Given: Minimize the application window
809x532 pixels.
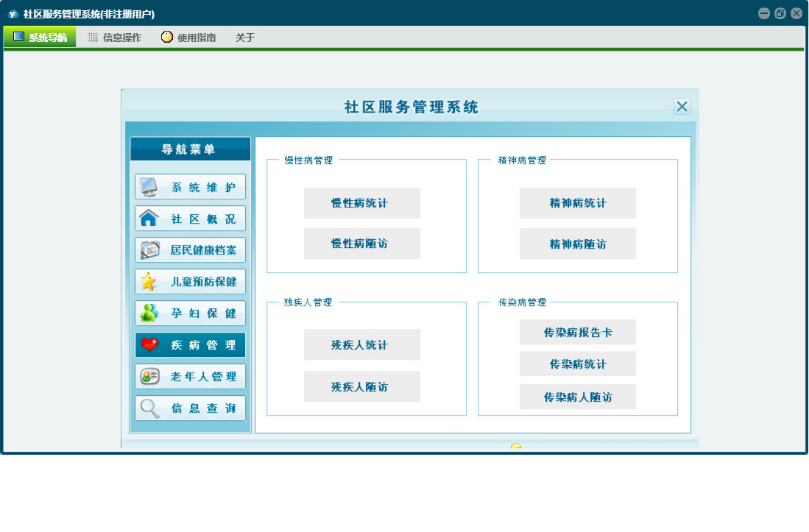Looking at the screenshot, I should click(x=764, y=13).
